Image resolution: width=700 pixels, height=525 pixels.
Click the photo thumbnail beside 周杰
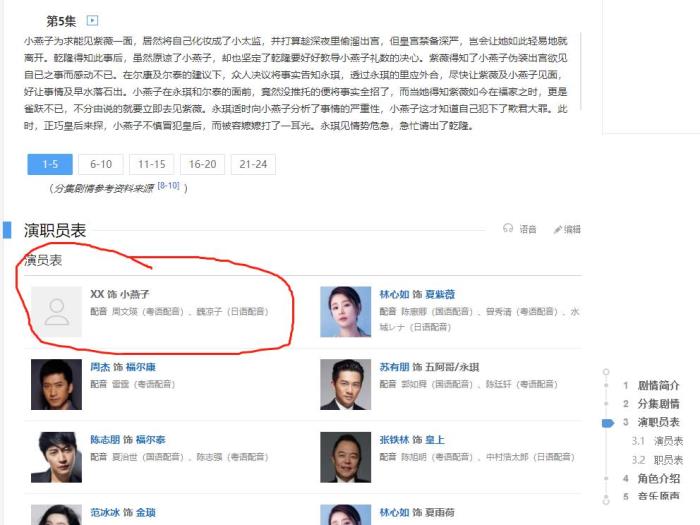(x=57, y=384)
